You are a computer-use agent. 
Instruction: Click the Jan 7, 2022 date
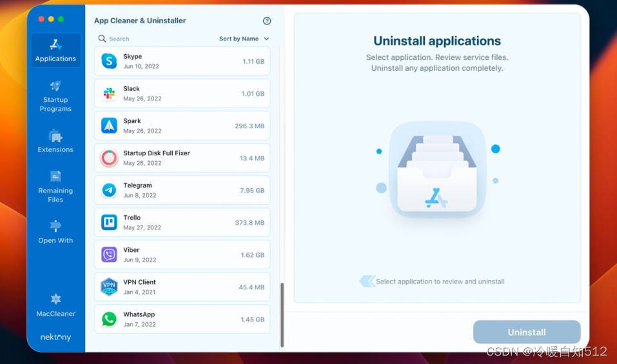tap(139, 324)
